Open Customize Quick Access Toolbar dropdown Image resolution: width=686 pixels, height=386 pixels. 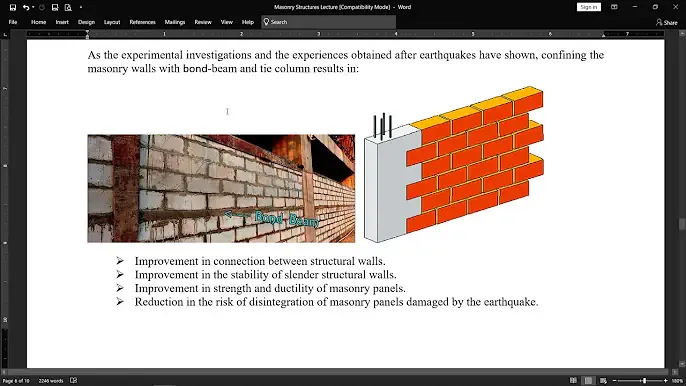click(81, 7)
